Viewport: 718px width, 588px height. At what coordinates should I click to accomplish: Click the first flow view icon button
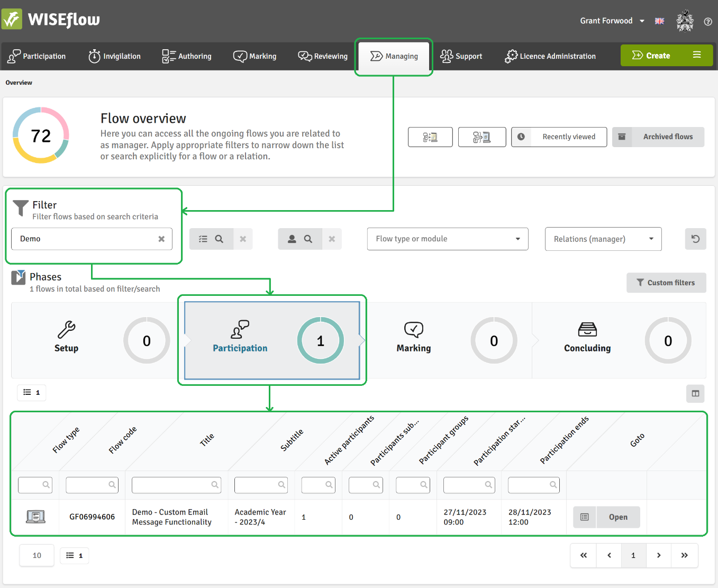point(430,137)
